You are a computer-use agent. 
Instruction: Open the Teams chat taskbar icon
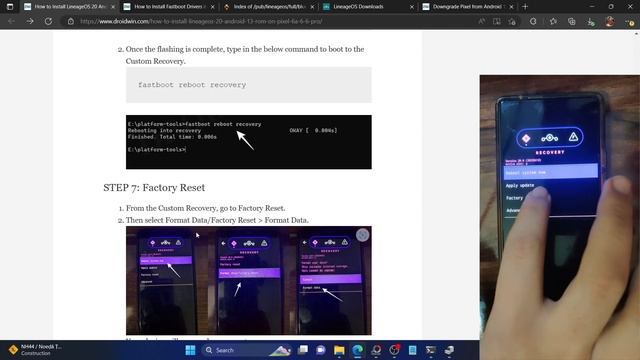click(x=321, y=350)
